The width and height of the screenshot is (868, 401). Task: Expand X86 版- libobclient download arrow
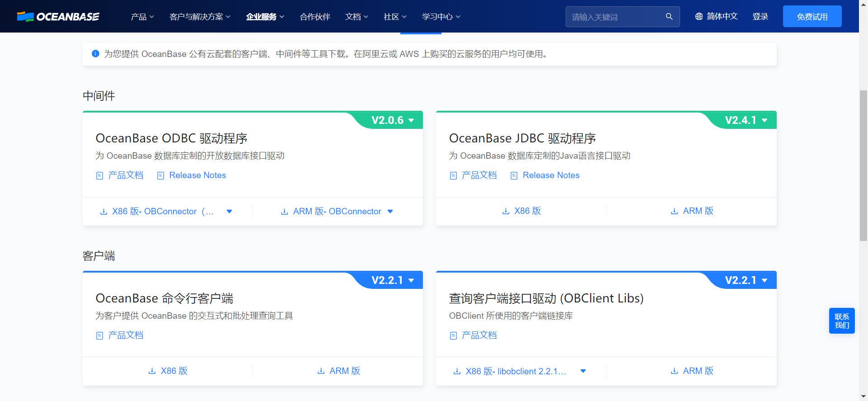click(583, 371)
